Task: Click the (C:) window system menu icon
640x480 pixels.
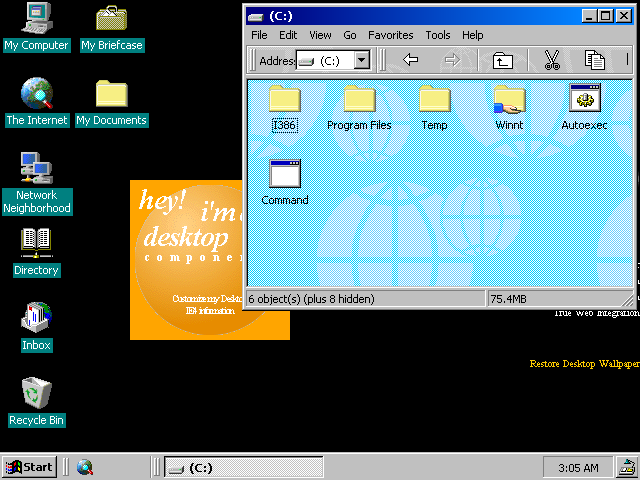Action: tap(256, 17)
